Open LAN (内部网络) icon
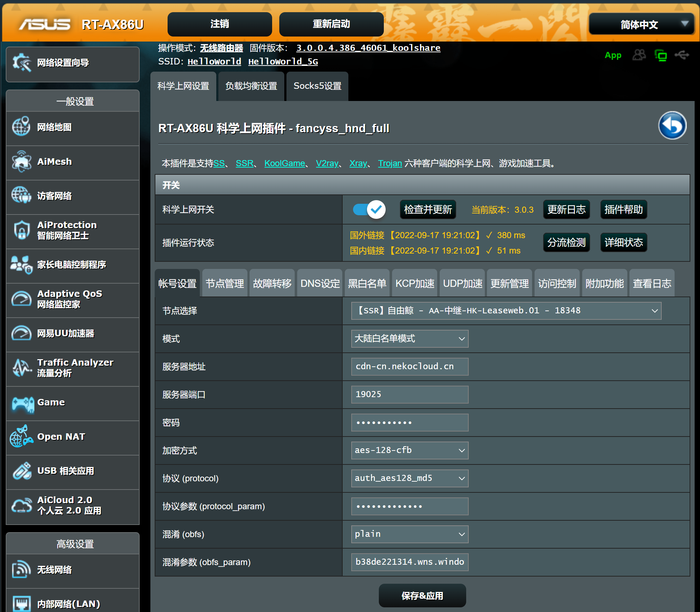This screenshot has height=612, width=700. pyautogui.click(x=21, y=603)
